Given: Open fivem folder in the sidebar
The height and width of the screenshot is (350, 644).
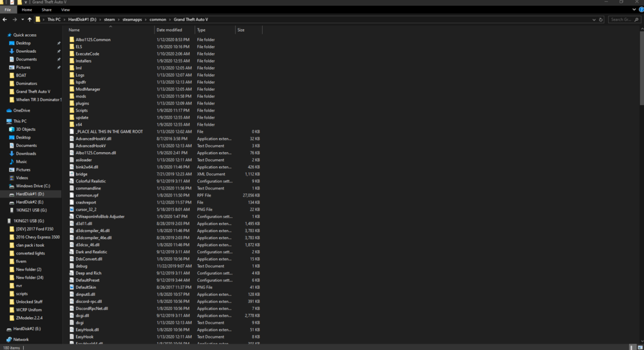Looking at the screenshot, I should click(21, 261).
